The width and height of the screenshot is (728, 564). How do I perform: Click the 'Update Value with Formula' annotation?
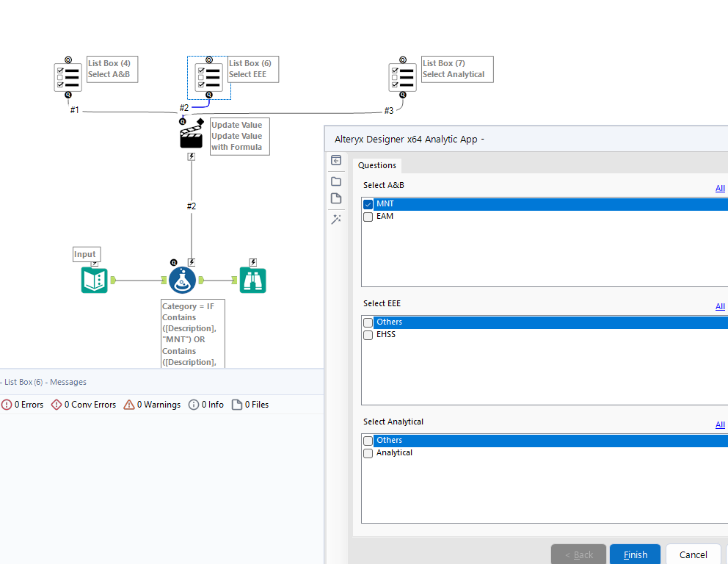[x=239, y=136]
